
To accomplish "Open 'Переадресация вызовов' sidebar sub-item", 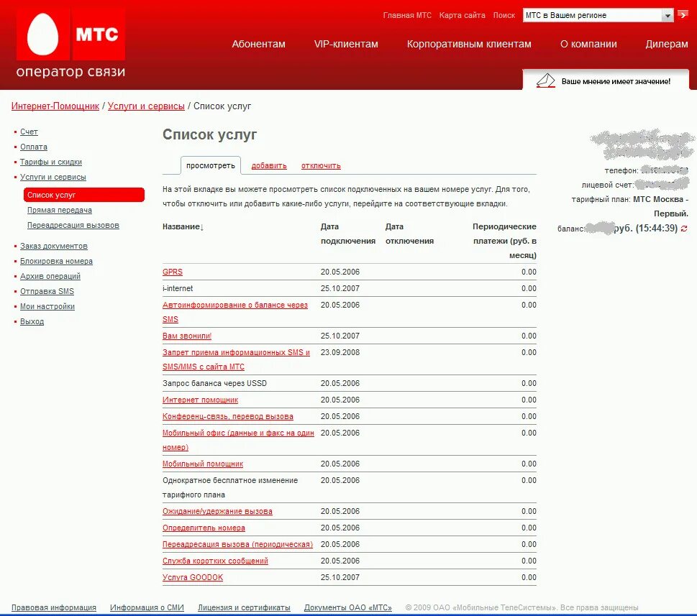I will tap(73, 225).
